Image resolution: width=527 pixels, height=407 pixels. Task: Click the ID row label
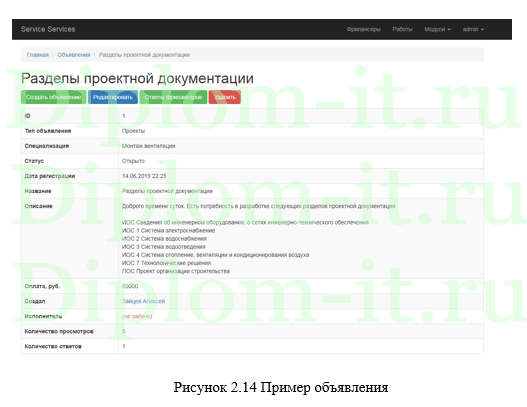point(28,116)
